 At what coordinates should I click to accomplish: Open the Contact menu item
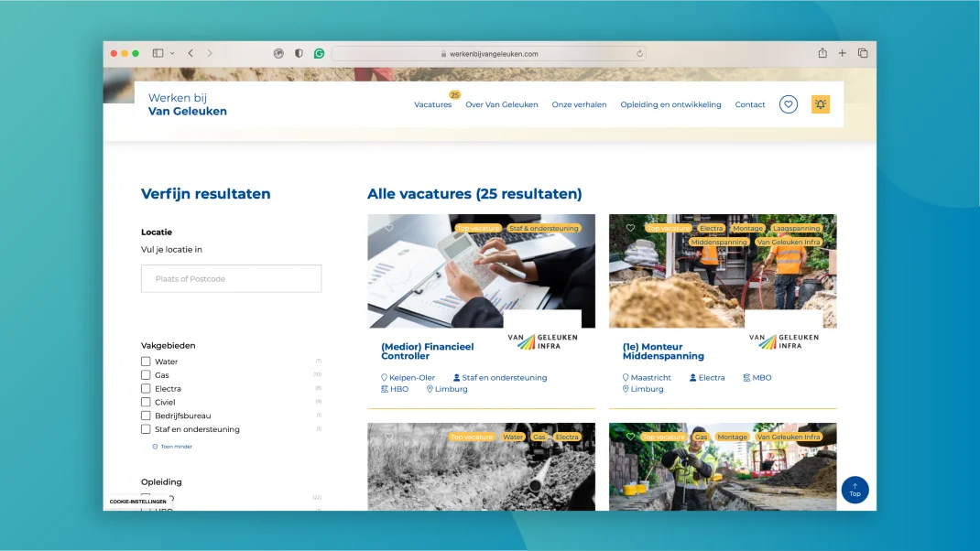pyautogui.click(x=750, y=104)
